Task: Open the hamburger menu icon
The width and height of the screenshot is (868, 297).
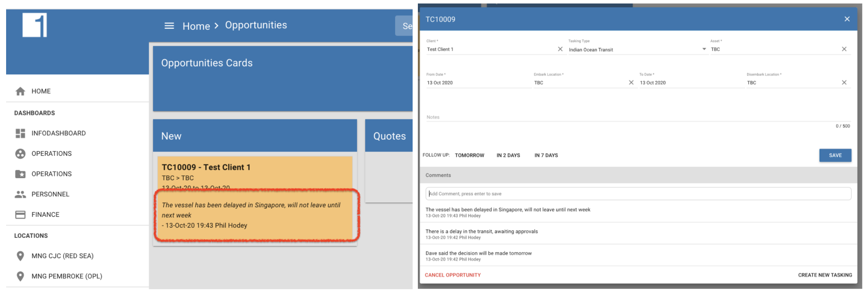Action: point(169,26)
